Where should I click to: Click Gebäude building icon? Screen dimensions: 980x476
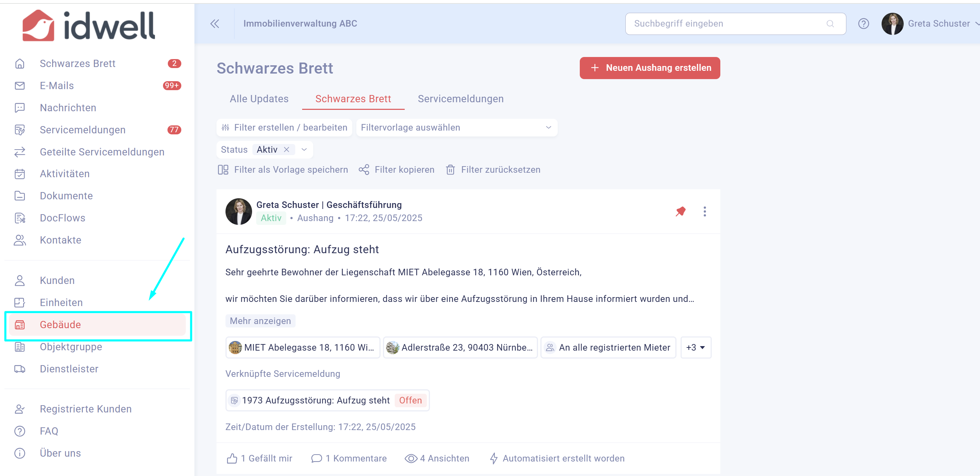coord(20,325)
